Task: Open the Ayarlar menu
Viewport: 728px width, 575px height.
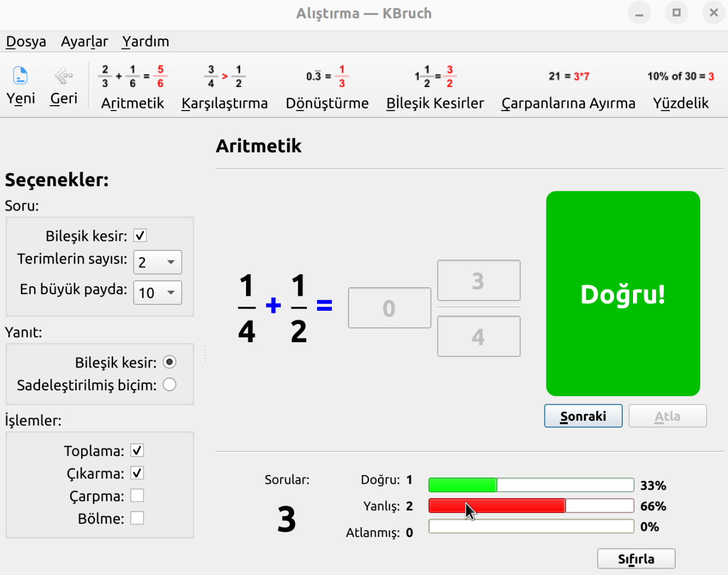Action: (x=84, y=41)
